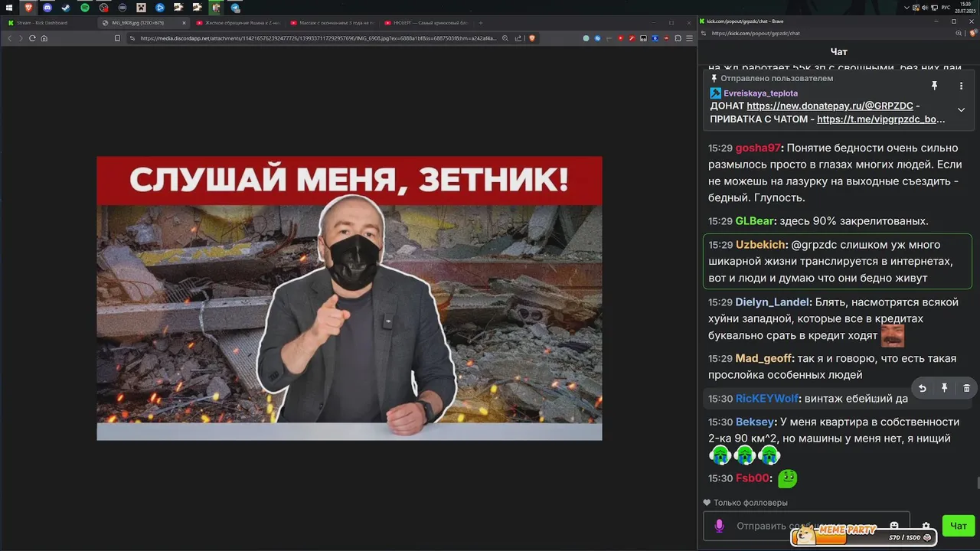Open the Windows Start menu
This screenshot has width=980, height=551.
click(9, 8)
